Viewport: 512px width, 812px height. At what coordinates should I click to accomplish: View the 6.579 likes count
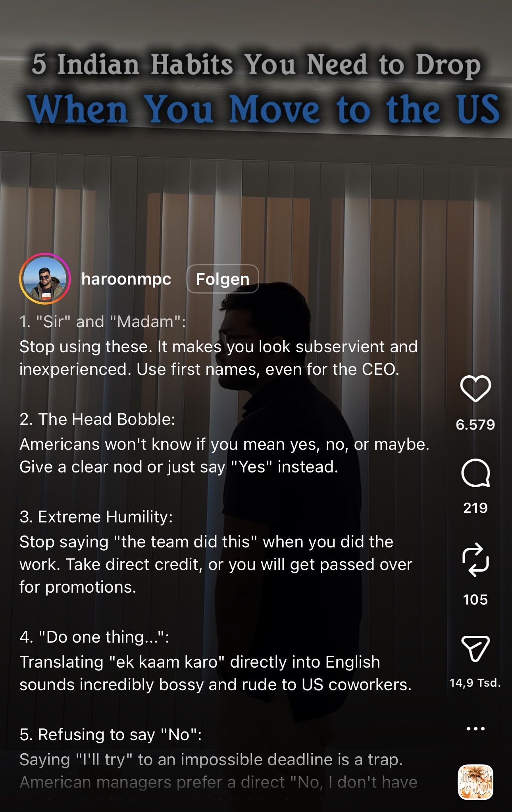click(x=475, y=425)
